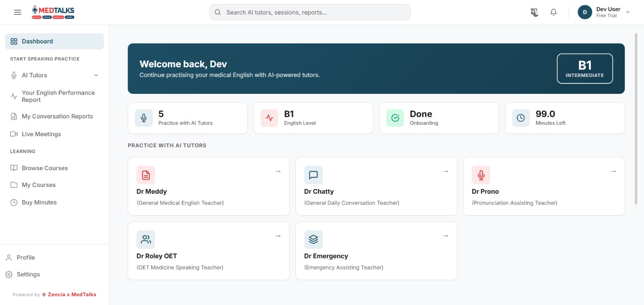Click the arrow on Dr Emergency card
The width and height of the screenshot is (644, 305).
pyautogui.click(x=446, y=236)
